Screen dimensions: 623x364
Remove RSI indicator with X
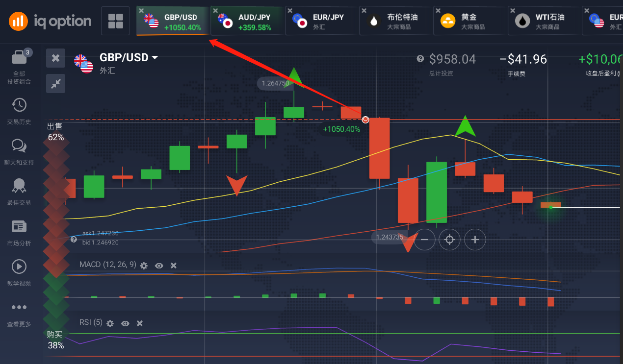[x=140, y=323]
